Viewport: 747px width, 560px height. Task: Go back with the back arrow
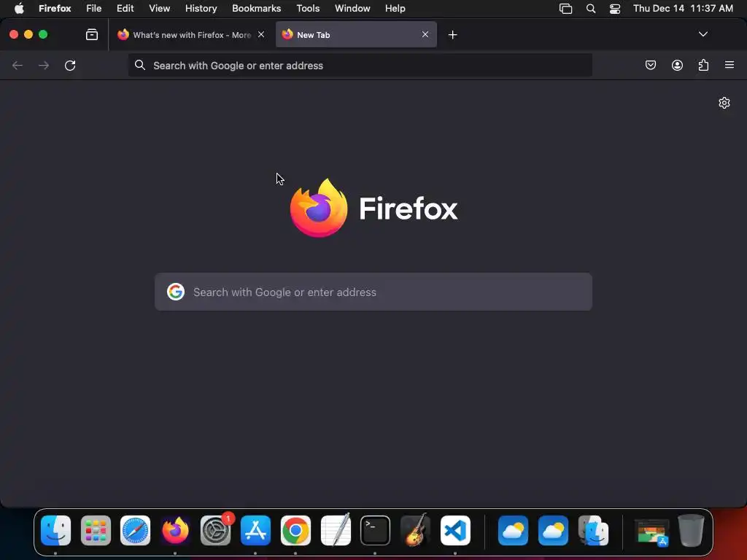coord(18,65)
